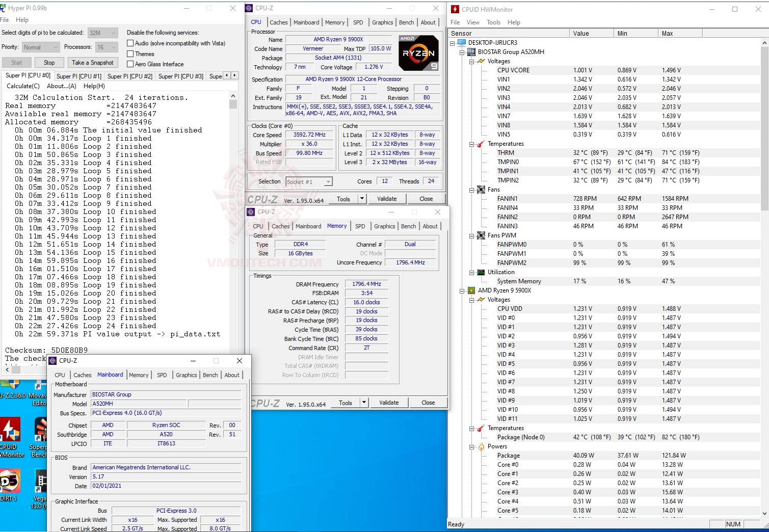This screenshot has height=532, width=769.
Task: Click the fan icon beside the Fans node
Action: pos(481,190)
